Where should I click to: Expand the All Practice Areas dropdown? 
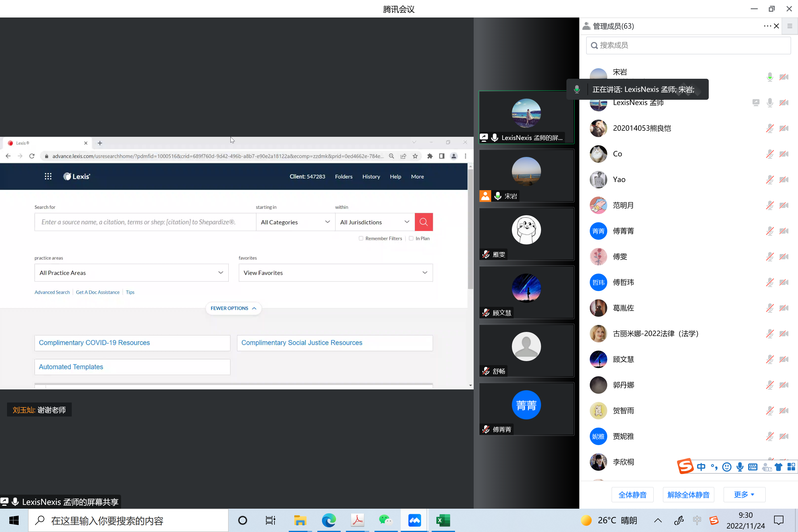131,273
